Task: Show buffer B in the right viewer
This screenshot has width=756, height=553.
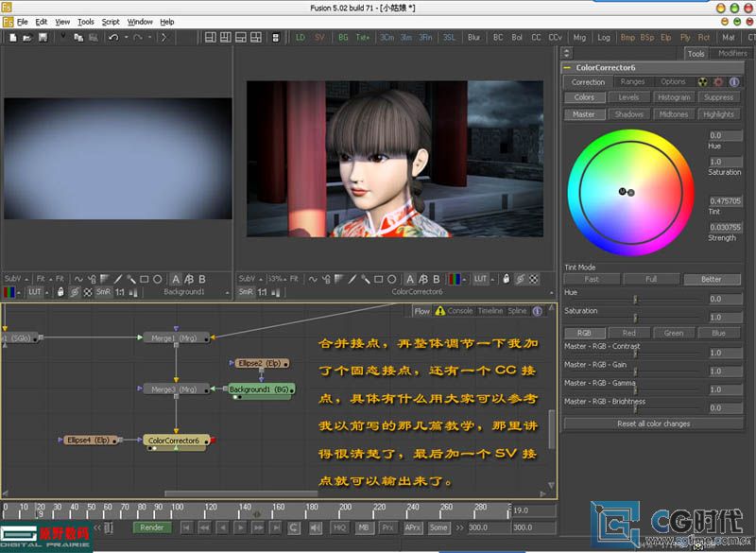Action: click(437, 279)
